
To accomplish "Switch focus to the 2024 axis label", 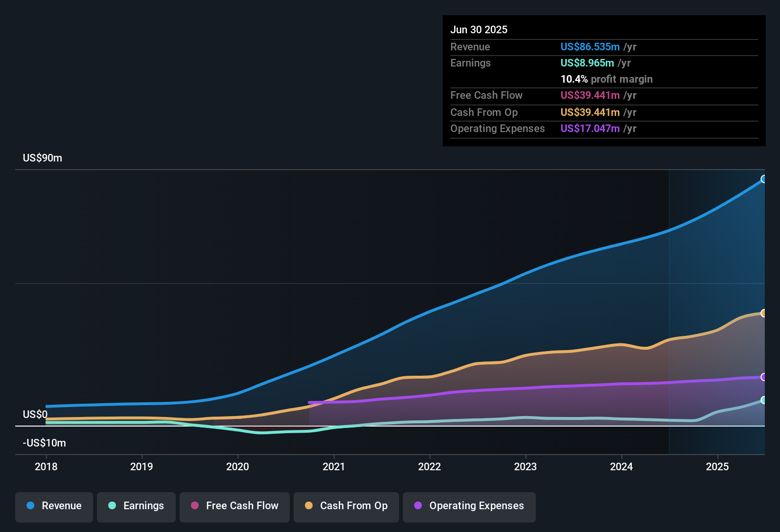I will [x=621, y=467].
